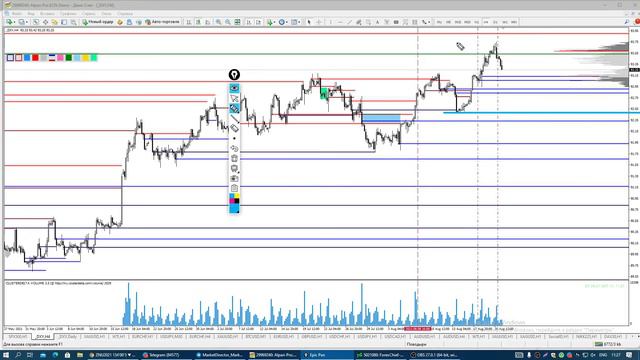Expand the profiles dropdown arrow

[27, 22]
